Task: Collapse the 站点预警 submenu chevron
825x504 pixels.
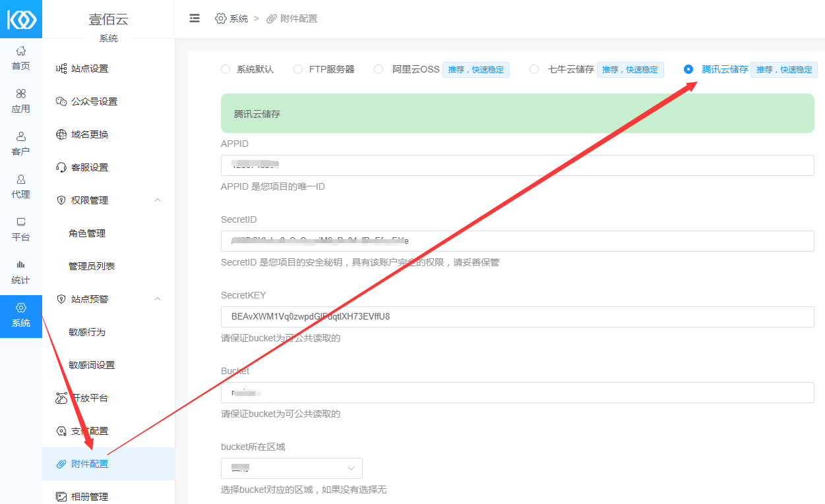Action: click(158, 299)
